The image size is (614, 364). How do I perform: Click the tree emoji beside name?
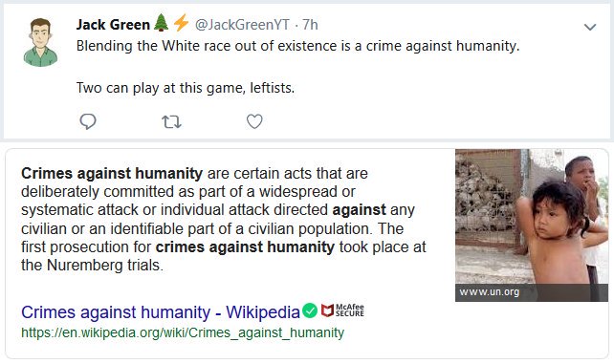[x=161, y=23]
